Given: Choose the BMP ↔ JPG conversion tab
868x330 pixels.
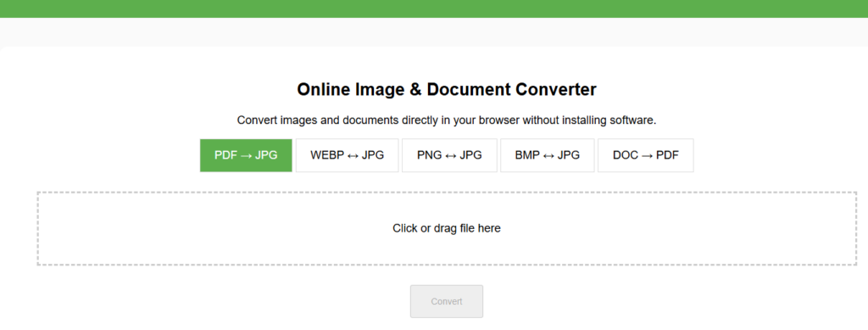Looking at the screenshot, I should [548, 155].
